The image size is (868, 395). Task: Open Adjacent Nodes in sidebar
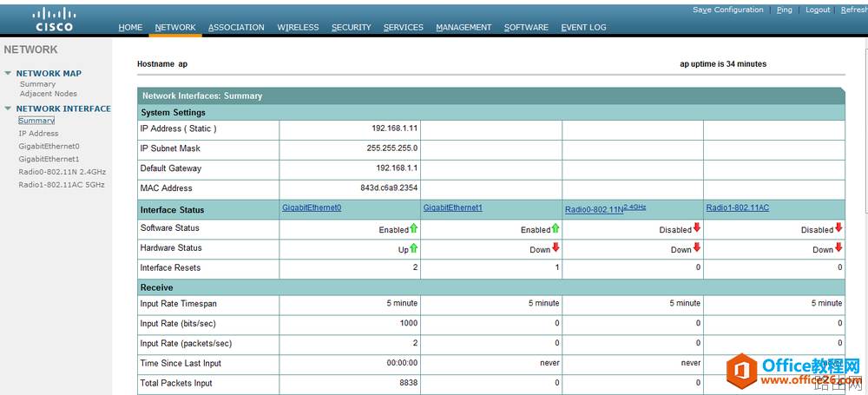click(48, 94)
